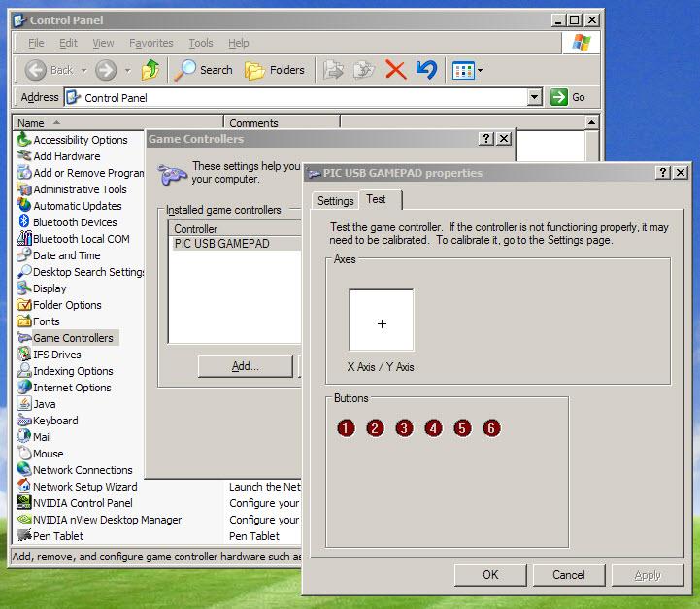Viewport: 700px width, 609px height.
Task: Sort by the Name column header
Action: click(117, 122)
